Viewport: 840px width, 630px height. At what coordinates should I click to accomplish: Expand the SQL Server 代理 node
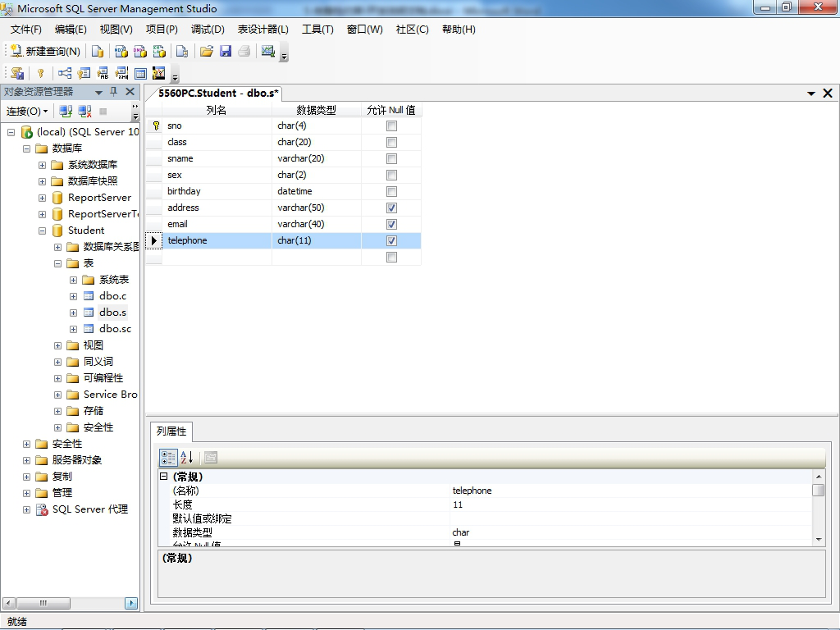(27, 510)
